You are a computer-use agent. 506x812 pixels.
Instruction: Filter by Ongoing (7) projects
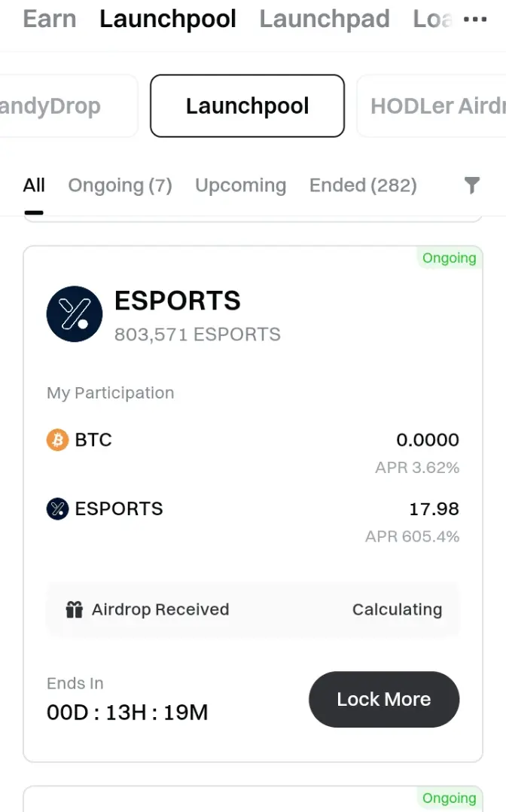click(x=120, y=185)
